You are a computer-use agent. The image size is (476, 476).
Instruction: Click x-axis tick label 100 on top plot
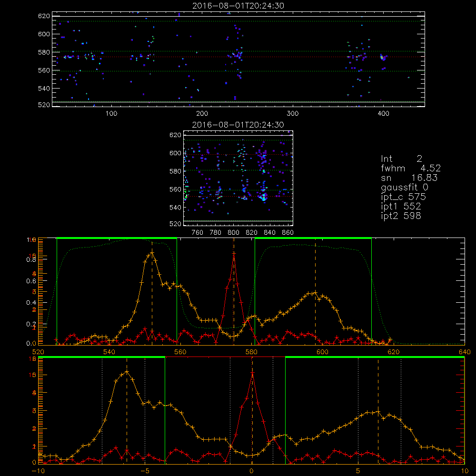111,114
